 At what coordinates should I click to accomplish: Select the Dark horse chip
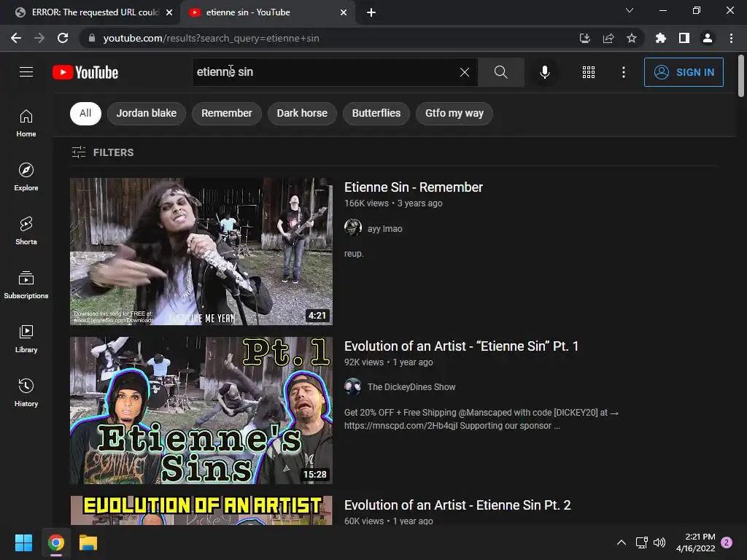[302, 113]
